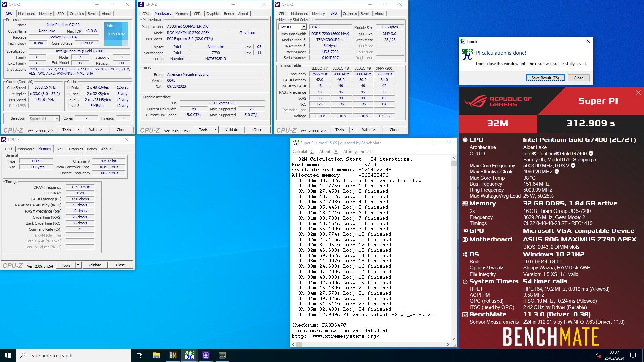
Task: Open About tab in SPD CPU-Z window
Action: (x=379, y=14)
